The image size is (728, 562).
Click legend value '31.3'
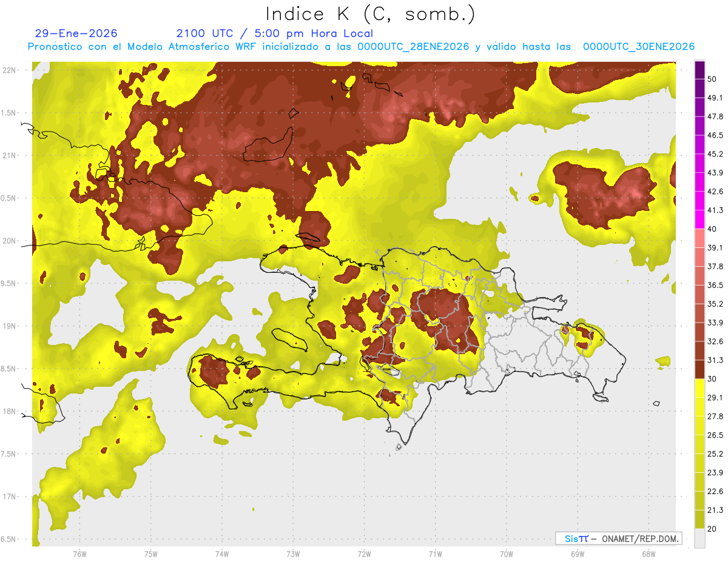715,360
